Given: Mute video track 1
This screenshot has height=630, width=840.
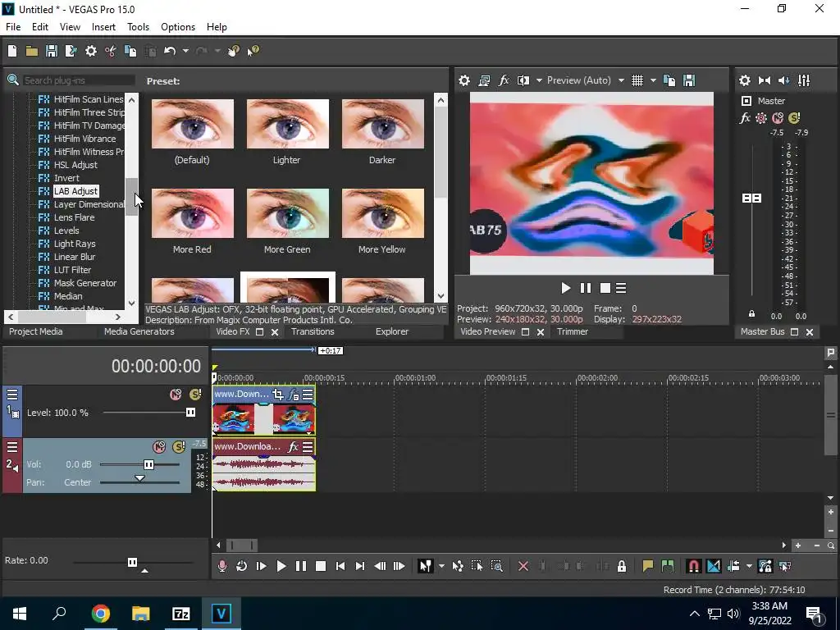Looking at the screenshot, I should click(176, 395).
